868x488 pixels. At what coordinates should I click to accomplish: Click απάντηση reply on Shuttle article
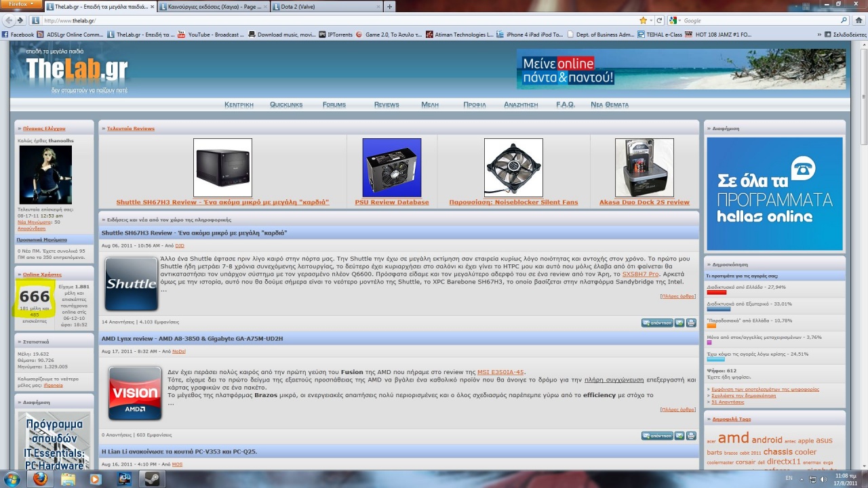pos(657,323)
